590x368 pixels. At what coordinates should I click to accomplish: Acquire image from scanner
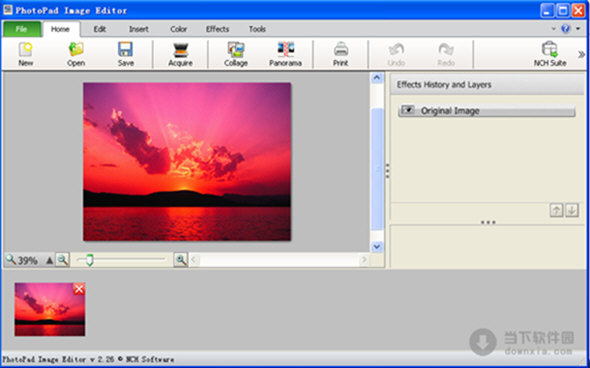(x=180, y=55)
